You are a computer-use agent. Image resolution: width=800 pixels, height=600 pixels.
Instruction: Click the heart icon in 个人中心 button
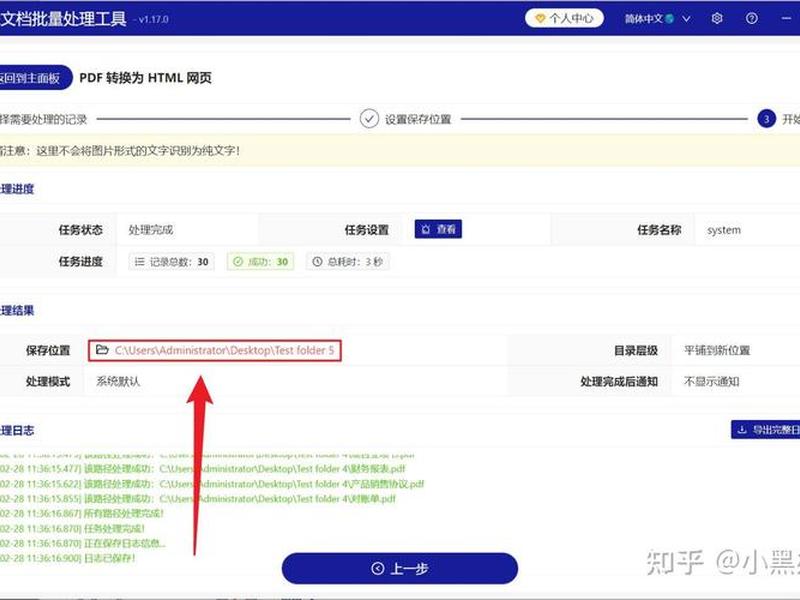540,19
